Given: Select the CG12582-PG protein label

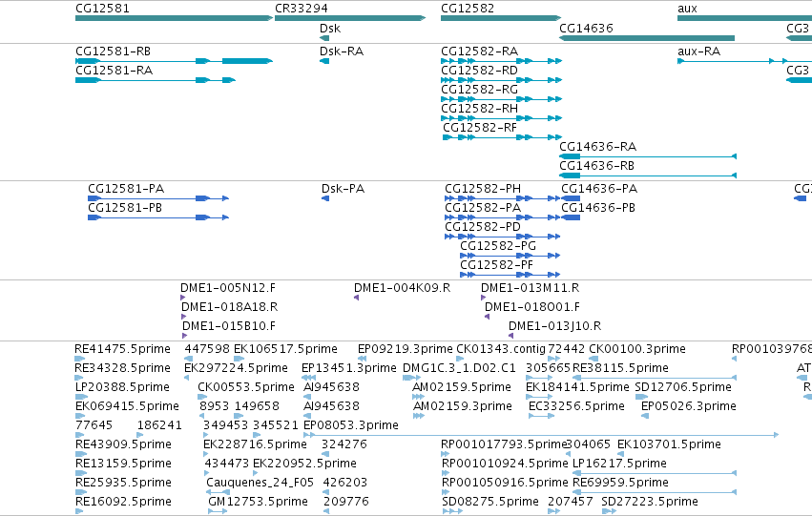Looking at the screenshot, I should tap(498, 246).
